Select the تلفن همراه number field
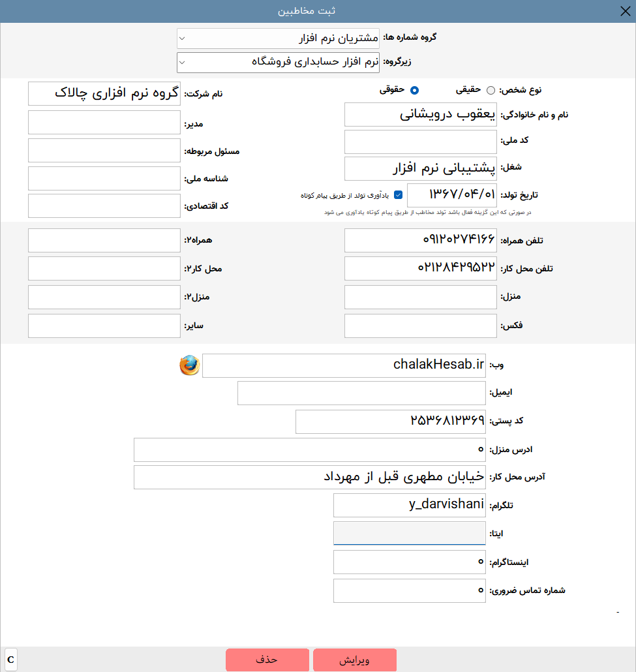The image size is (636, 672). [420, 240]
